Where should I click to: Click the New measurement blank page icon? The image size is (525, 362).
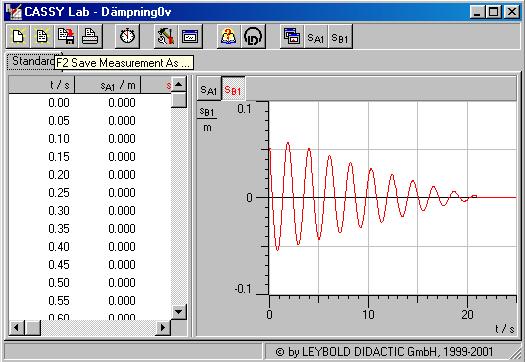pos(18,36)
